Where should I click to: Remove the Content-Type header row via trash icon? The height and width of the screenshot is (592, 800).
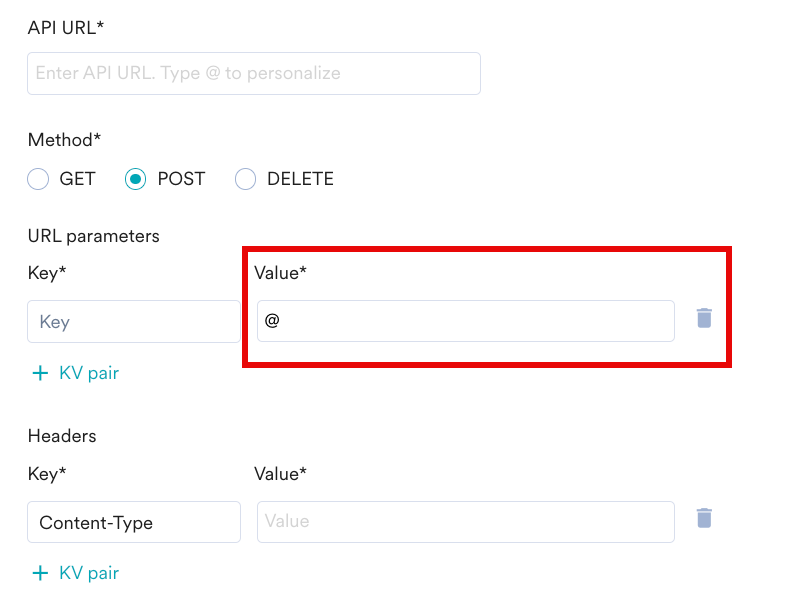[704, 518]
